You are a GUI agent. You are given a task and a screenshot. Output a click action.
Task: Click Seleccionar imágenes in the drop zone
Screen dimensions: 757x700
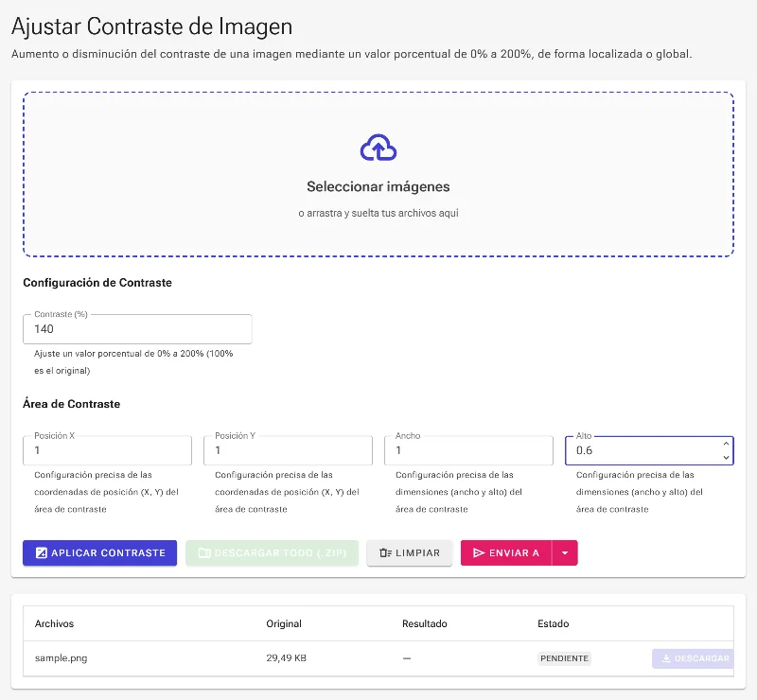(378, 187)
